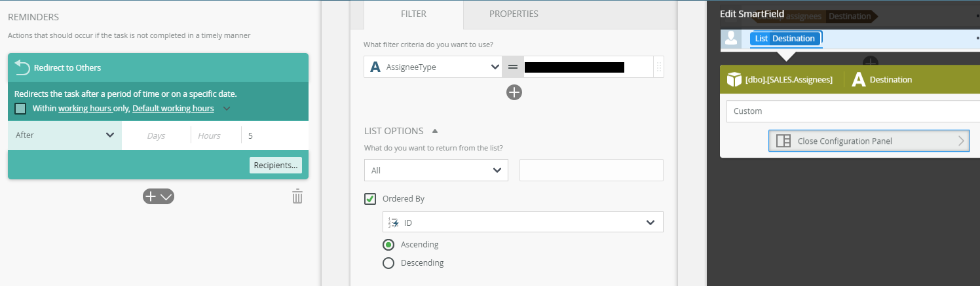Switch to the Filter tab

413,14
